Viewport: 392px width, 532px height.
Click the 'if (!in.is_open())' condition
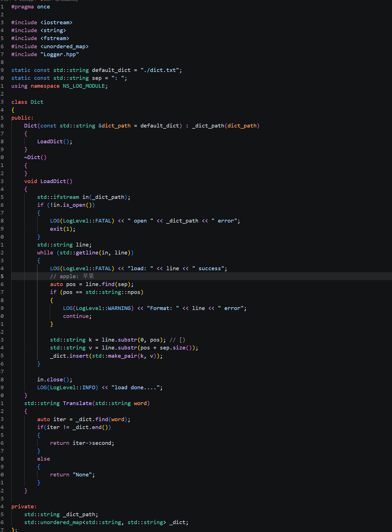66,205
